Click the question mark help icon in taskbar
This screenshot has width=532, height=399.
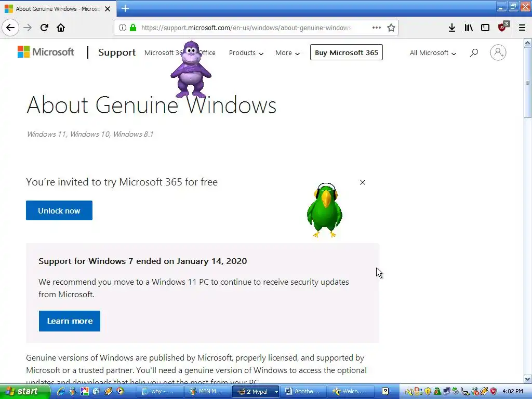(385, 392)
